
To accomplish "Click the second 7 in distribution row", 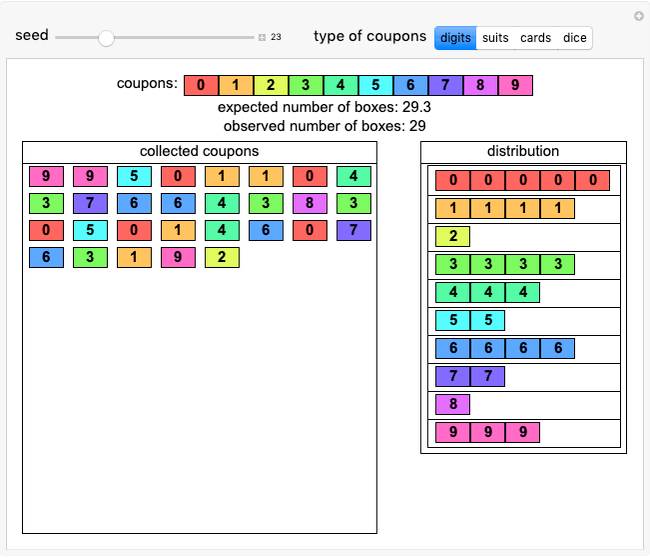I will (488, 376).
